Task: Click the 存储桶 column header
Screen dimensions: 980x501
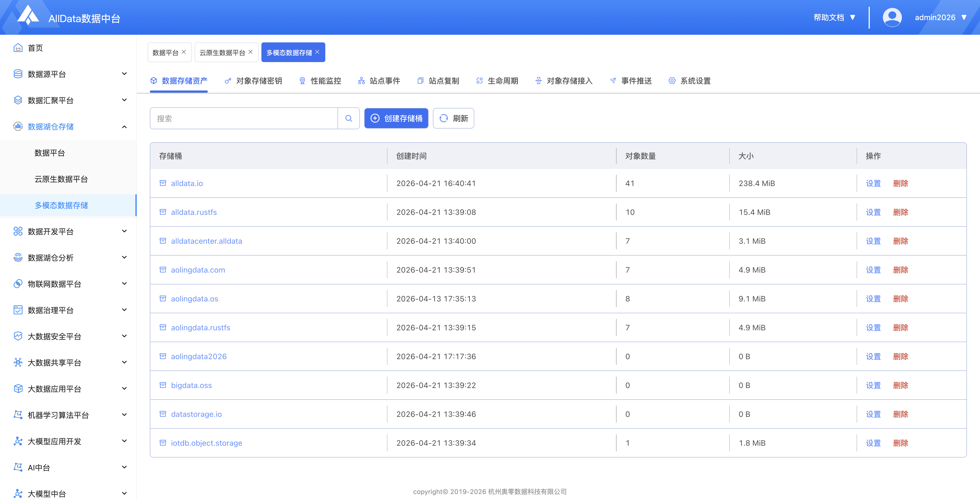Action: (x=170, y=156)
